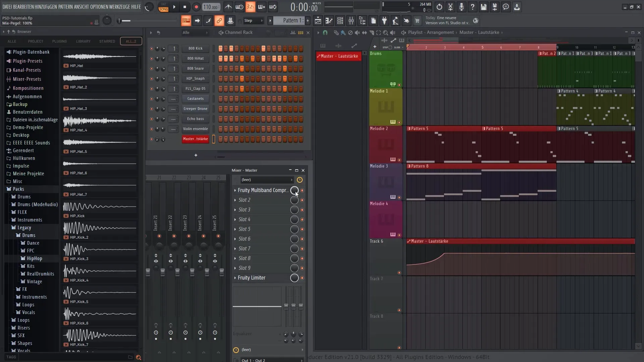644x362 pixels.
Task: Click the link icon in pattern toolbar
Action: pyautogui.click(x=219, y=21)
